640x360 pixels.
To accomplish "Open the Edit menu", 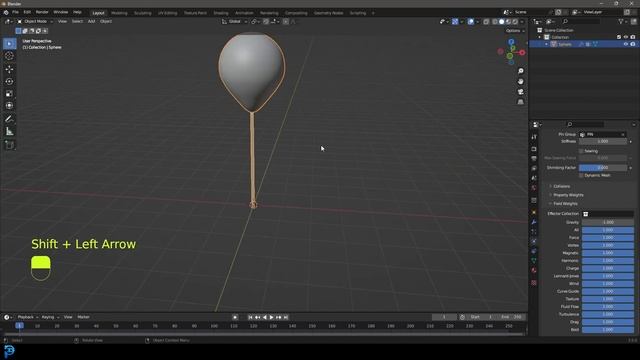I will click(27, 12).
